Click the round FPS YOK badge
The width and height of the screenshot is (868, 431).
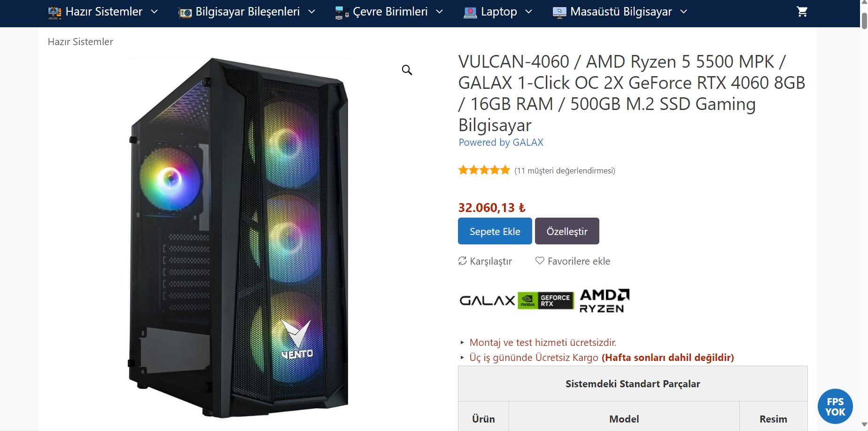coord(835,407)
